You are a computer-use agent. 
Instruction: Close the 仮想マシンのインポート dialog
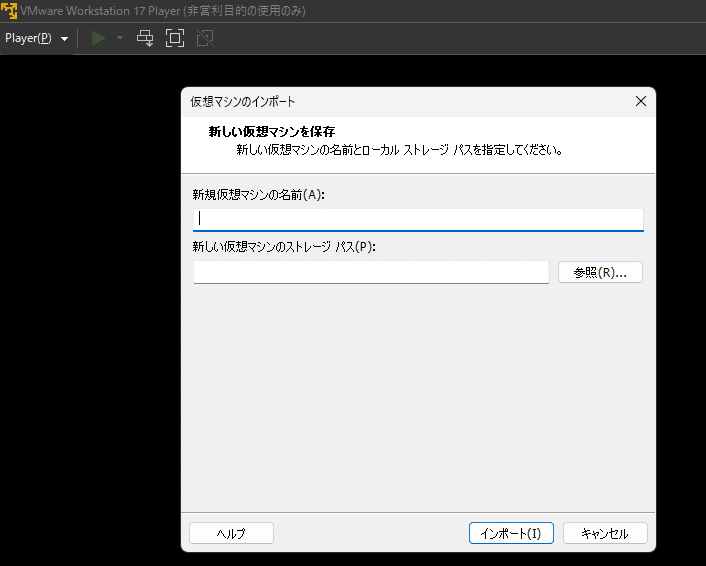(x=641, y=101)
